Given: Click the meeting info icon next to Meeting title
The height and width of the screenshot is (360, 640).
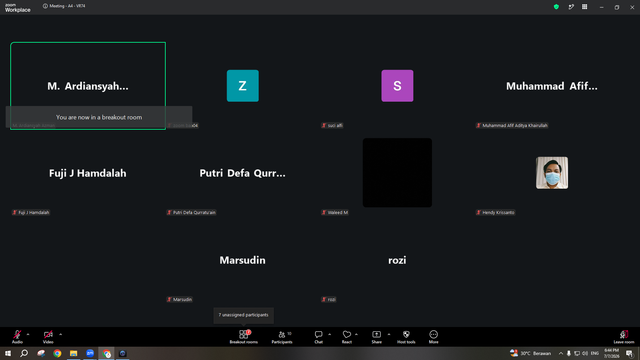Looking at the screenshot, I should click(45, 6).
